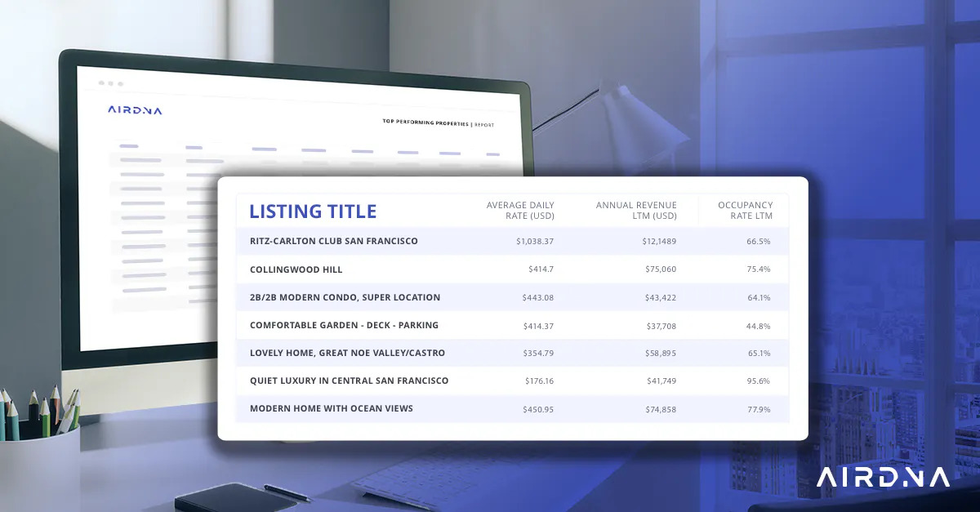This screenshot has width=980, height=512.
Task: Click the $37,708 annual revenue value
Action: point(660,325)
